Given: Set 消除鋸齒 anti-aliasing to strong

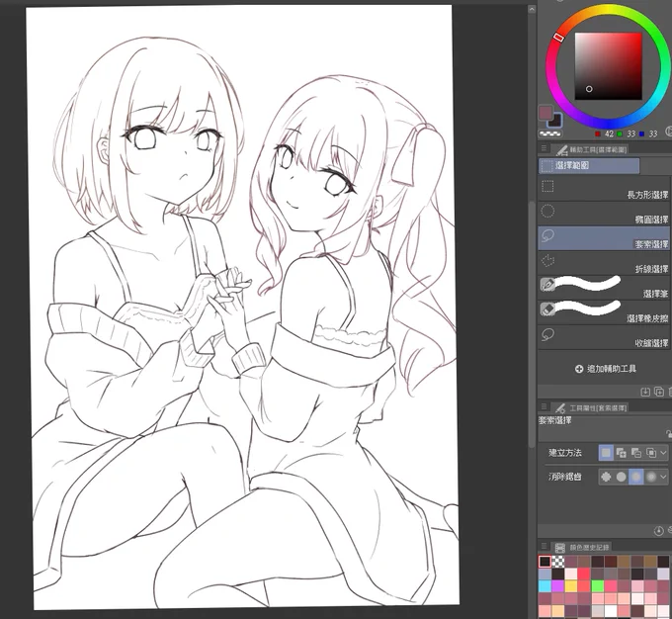Looking at the screenshot, I should (651, 477).
